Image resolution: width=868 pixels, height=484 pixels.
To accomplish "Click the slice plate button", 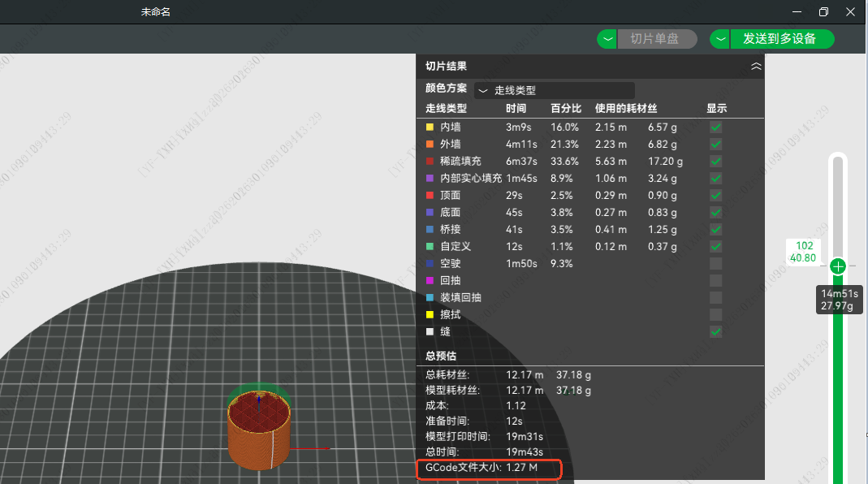I will pos(656,39).
